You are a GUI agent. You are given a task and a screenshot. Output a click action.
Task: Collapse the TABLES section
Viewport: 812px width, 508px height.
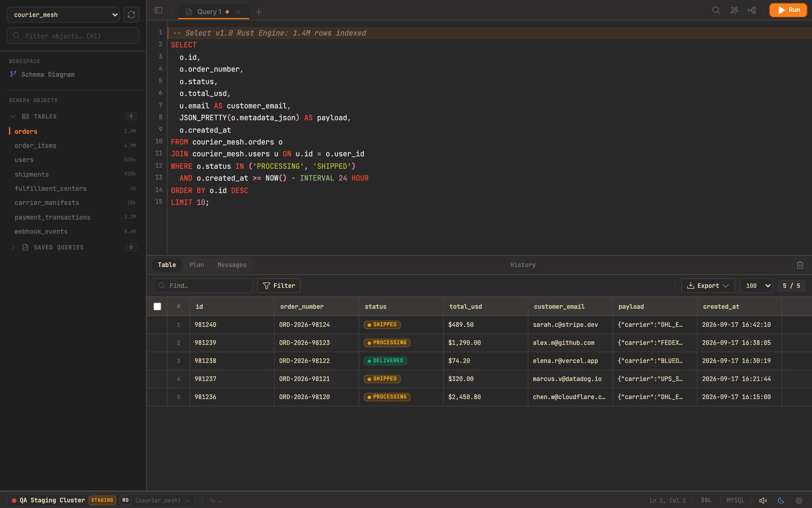pyautogui.click(x=13, y=116)
